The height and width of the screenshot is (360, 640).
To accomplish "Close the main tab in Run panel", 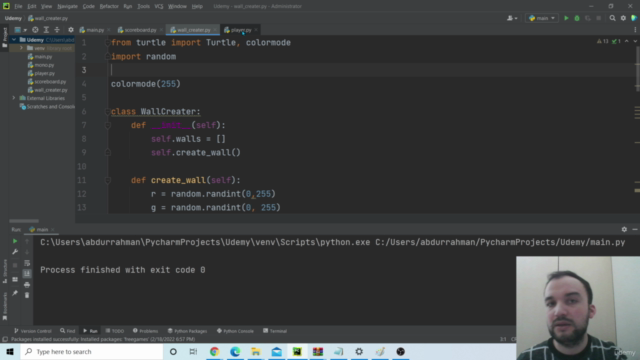I will (x=53, y=229).
